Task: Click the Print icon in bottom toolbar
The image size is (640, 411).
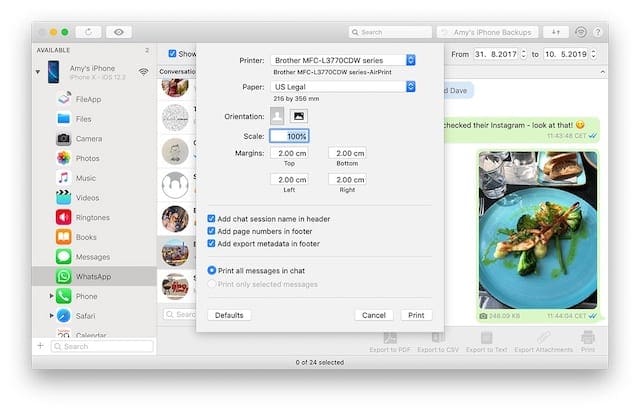Action: click(x=588, y=338)
